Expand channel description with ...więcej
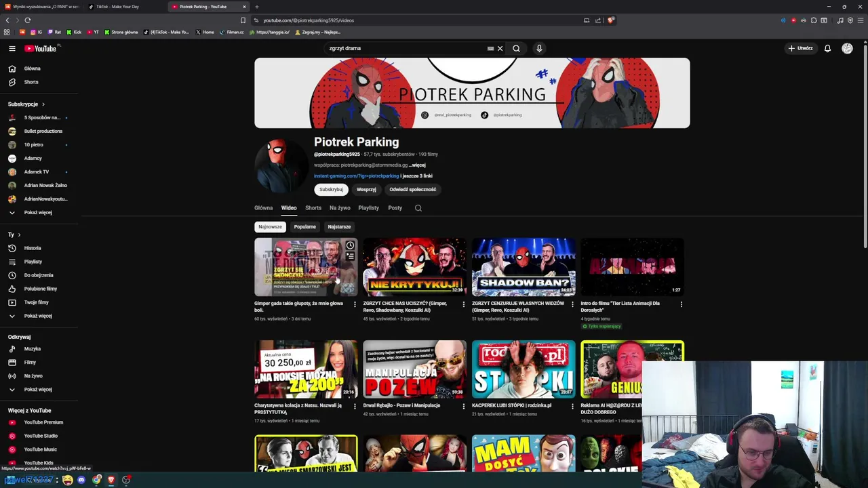The height and width of the screenshot is (488, 868). (x=418, y=165)
